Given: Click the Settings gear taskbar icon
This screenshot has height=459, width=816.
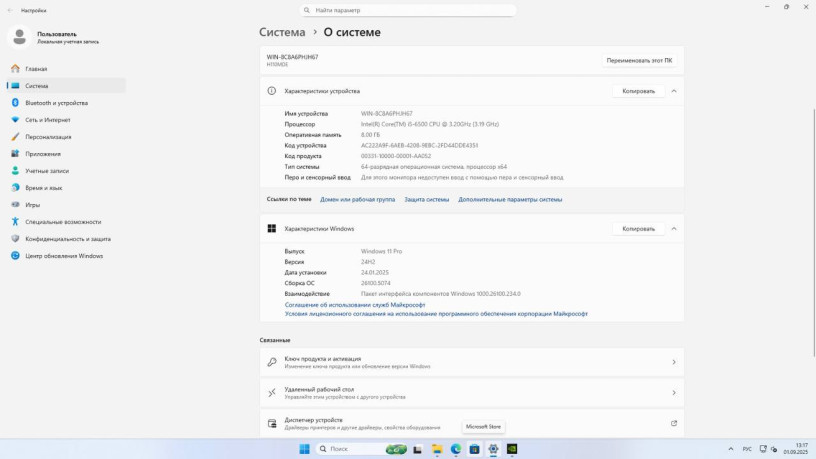Looking at the screenshot, I should 493,449.
